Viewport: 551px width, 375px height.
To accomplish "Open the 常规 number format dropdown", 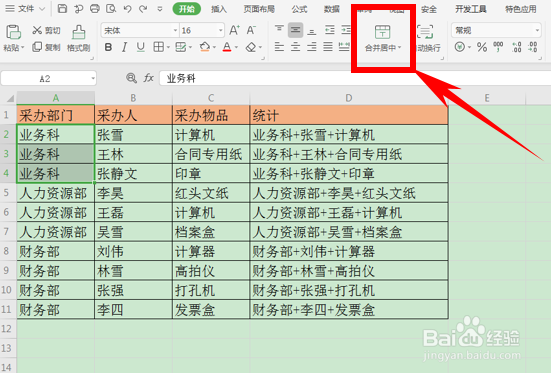I will (537, 31).
